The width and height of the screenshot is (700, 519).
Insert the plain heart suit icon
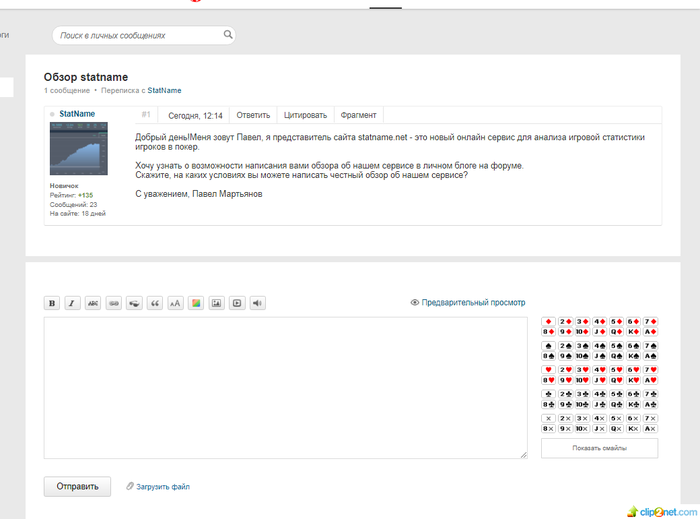tap(548, 370)
